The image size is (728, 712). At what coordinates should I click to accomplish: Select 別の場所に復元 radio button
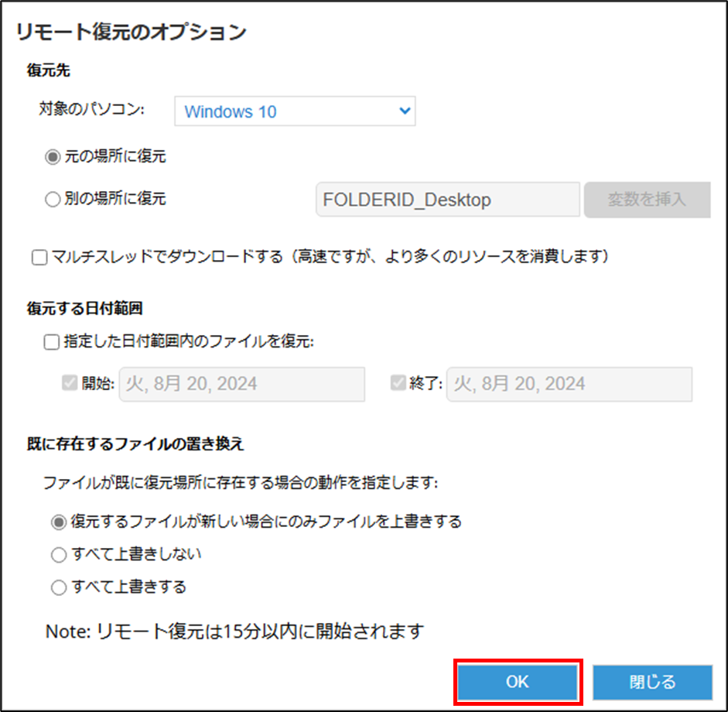pyautogui.click(x=53, y=199)
